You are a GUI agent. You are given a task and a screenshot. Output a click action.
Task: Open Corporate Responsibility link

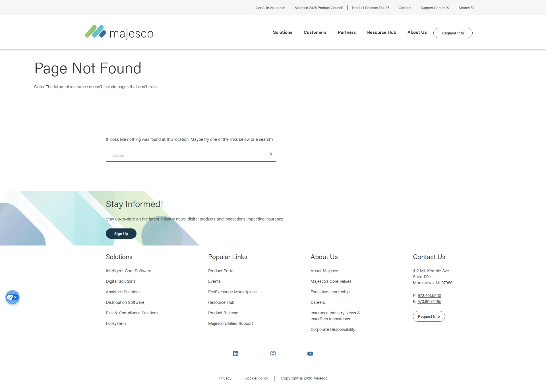pos(333,329)
